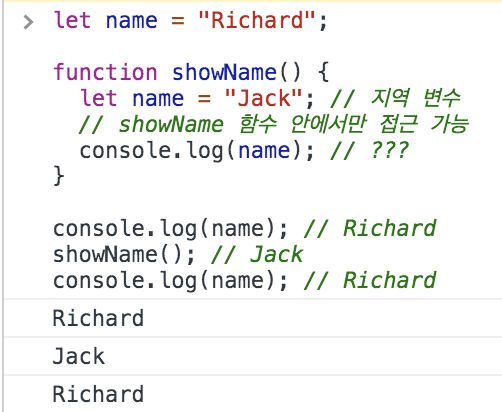Click the closing brace of showName function
Image resolution: width=502 pixels, height=412 pixels.
59,176
